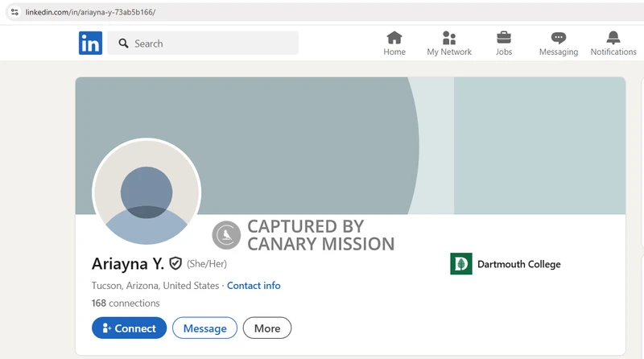Go to My Network

click(x=449, y=38)
